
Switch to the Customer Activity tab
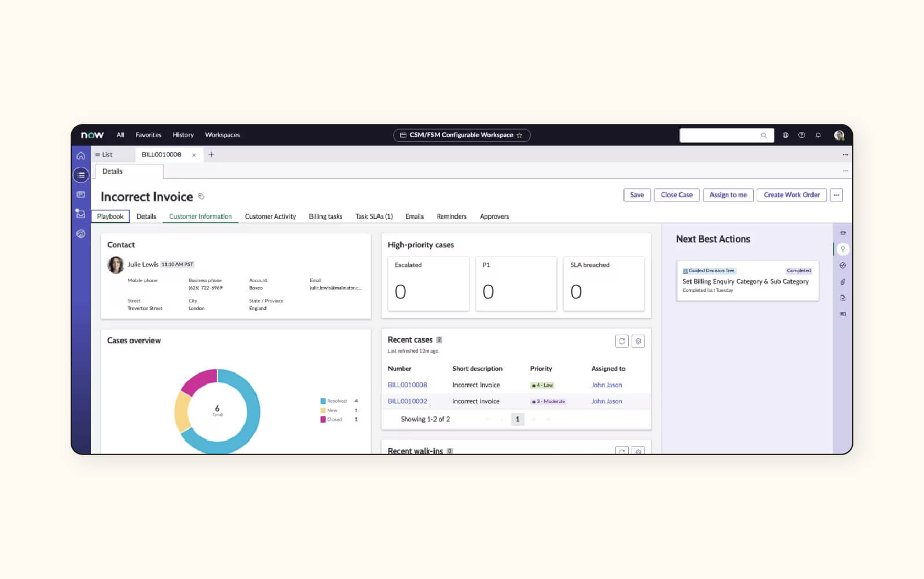[270, 217]
